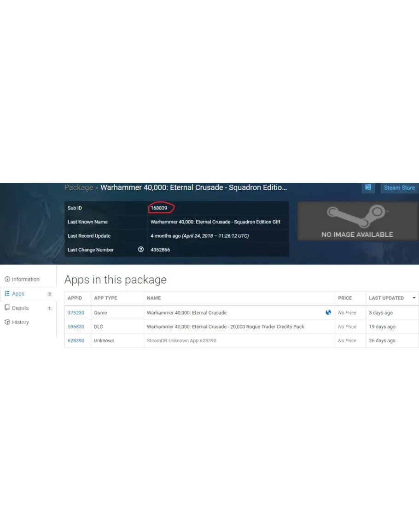Sort table by Price column header
The height and width of the screenshot is (532, 419).
click(345, 298)
